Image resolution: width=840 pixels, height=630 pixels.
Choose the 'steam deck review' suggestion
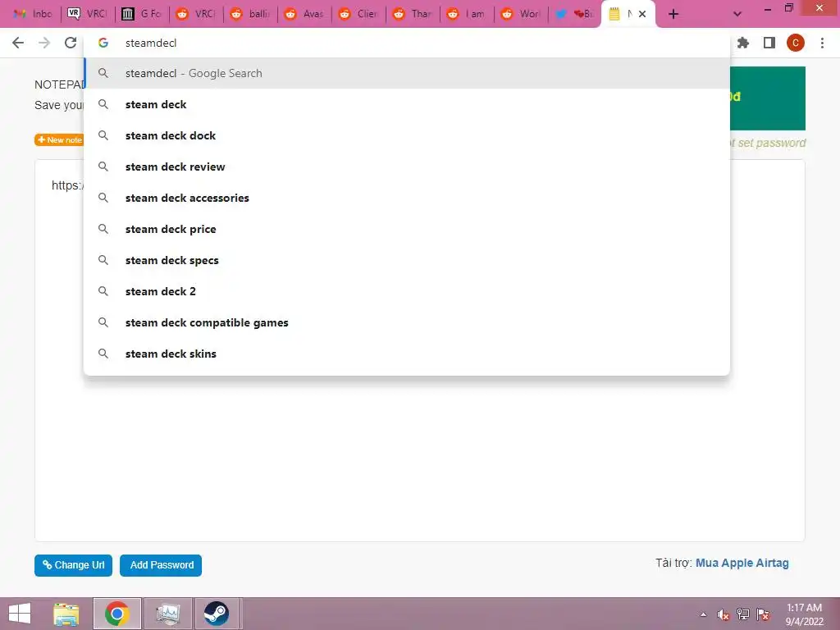point(407,167)
